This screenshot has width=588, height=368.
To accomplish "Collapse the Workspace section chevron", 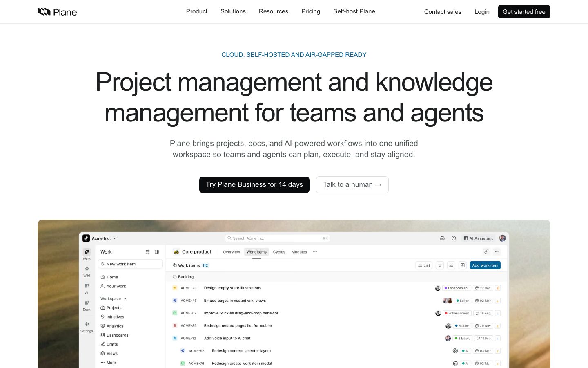I will pos(125,298).
